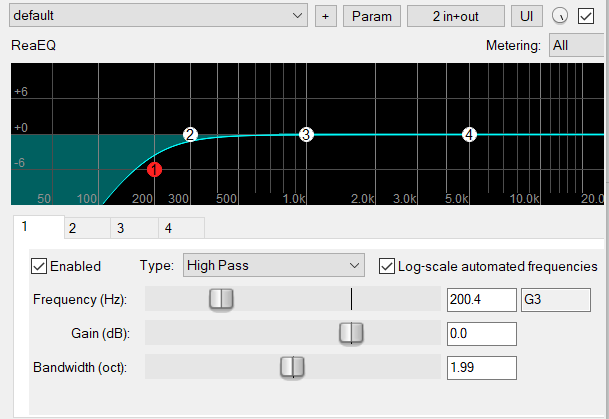Image resolution: width=609 pixels, height=419 pixels.
Task: Click the 10.0k frequency graph label
Action: click(x=524, y=199)
